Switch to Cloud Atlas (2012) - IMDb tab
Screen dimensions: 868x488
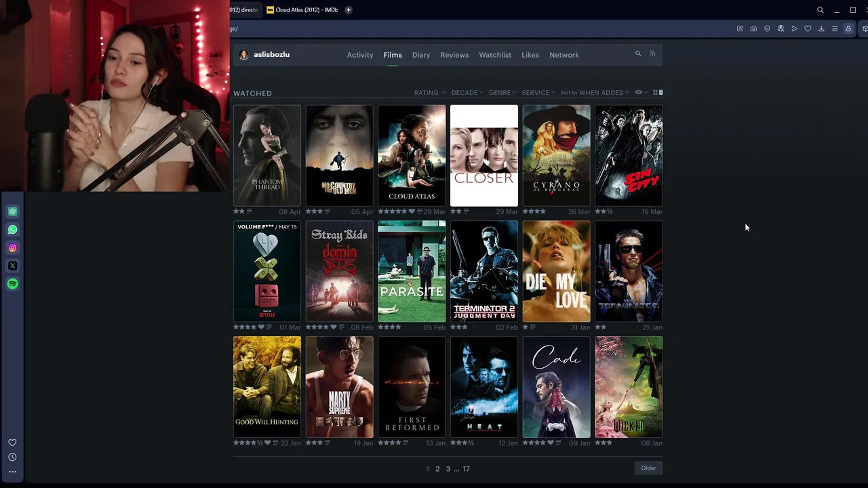click(x=303, y=10)
